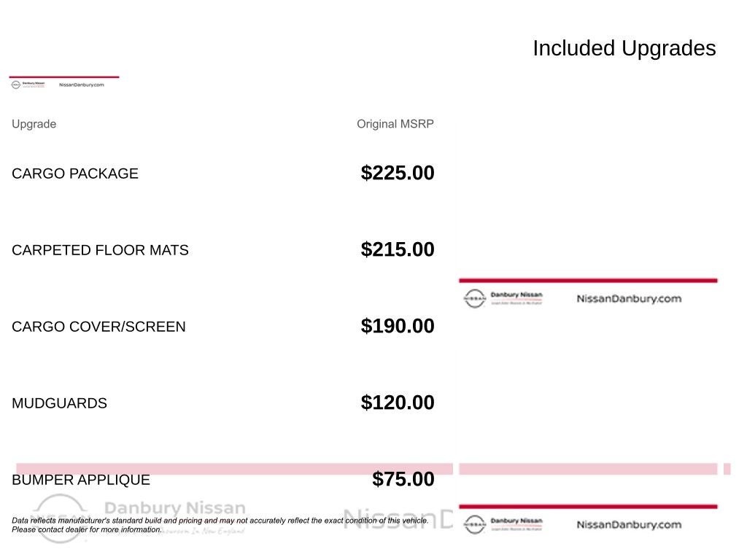Click the Nissan circle emblem right of the $215.00 price
The width and height of the screenshot is (747, 560).
[x=474, y=298]
